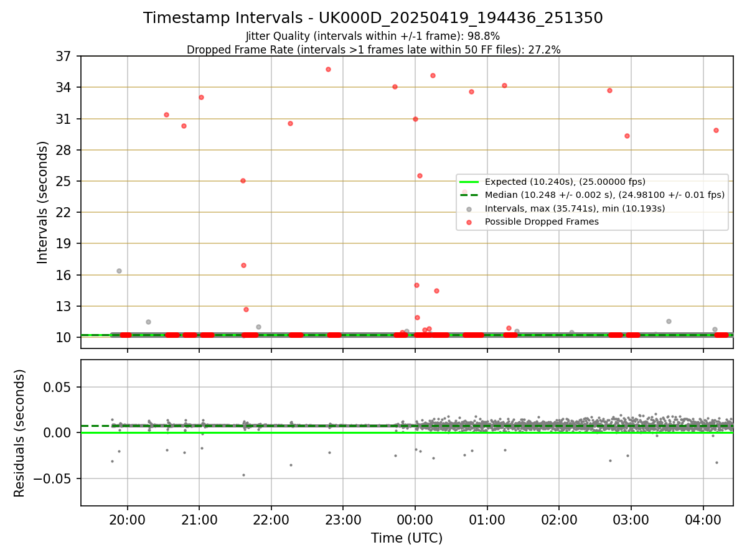Click legend entry "Intervals, max (35.741s), min (10.193s)"
This screenshot has height=560, width=747.
click(x=575, y=208)
